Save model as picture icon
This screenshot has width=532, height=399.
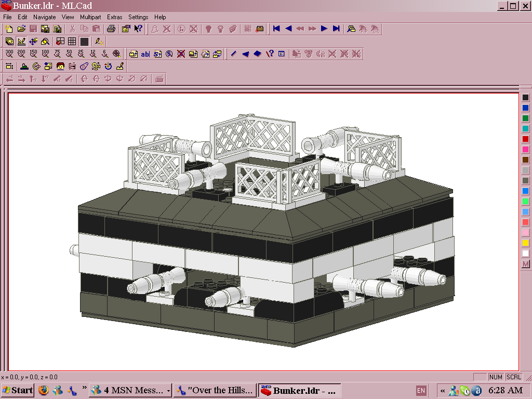tap(45, 29)
